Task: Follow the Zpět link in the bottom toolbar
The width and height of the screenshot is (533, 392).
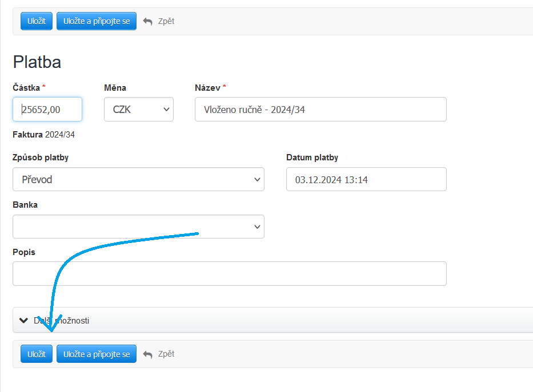Action: [x=166, y=354]
